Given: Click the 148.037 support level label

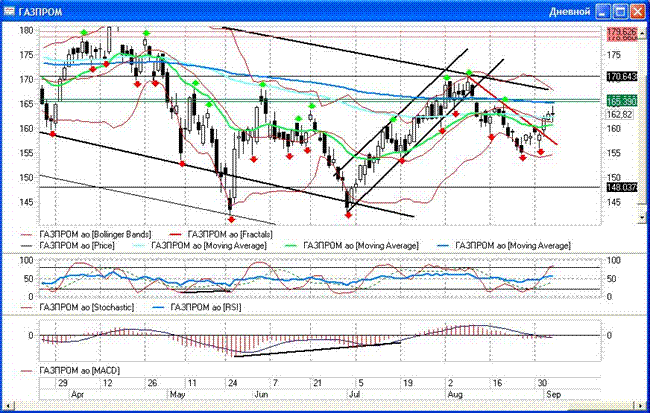Looking at the screenshot, I should coord(622,187).
